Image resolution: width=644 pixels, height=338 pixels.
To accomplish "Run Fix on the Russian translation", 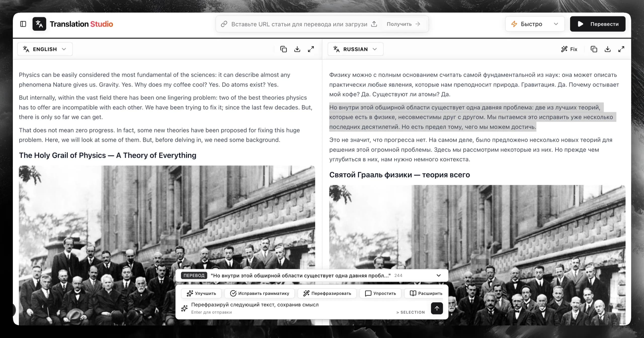I will 569,49.
